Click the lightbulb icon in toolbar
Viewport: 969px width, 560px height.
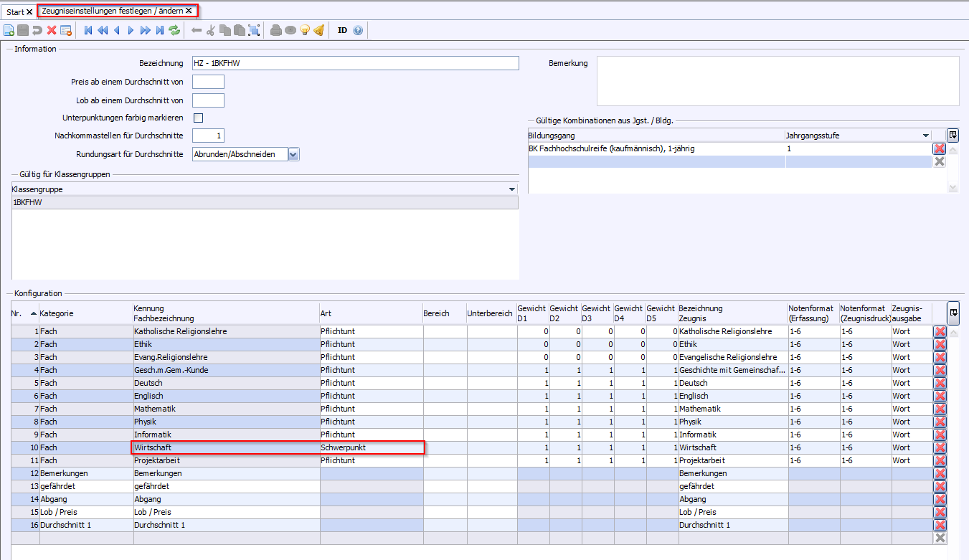tap(305, 30)
